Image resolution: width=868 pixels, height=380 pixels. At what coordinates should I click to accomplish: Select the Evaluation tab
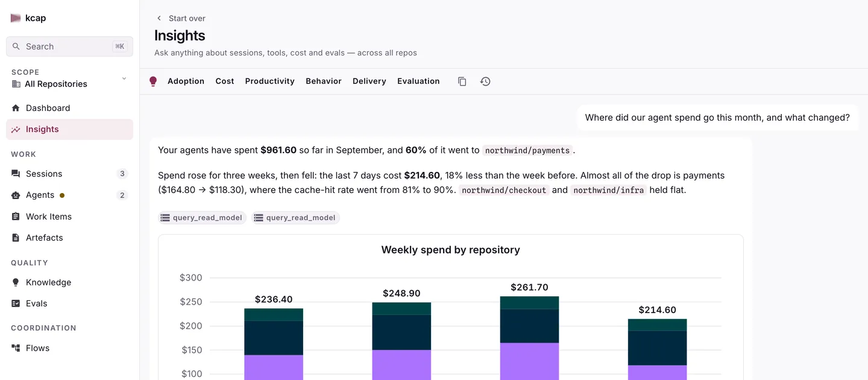418,81
